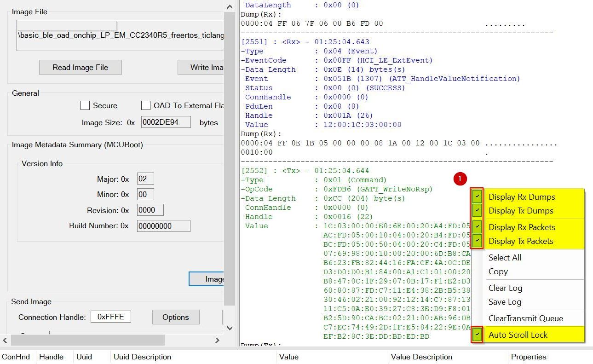This screenshot has width=593, height=364.
Task: Click ClearTransmit Queue menu item
Action: pyautogui.click(x=525, y=318)
